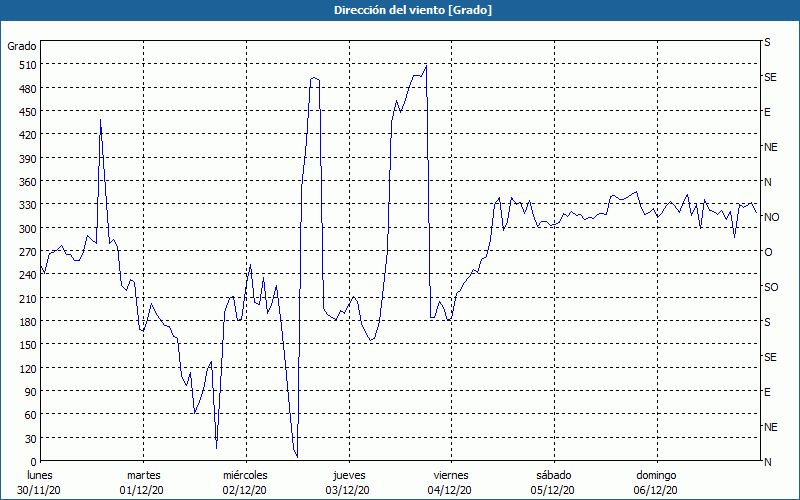Select the 210 value on the degree axis
Image resolution: width=800 pixels, height=500 pixels.
click(x=27, y=298)
